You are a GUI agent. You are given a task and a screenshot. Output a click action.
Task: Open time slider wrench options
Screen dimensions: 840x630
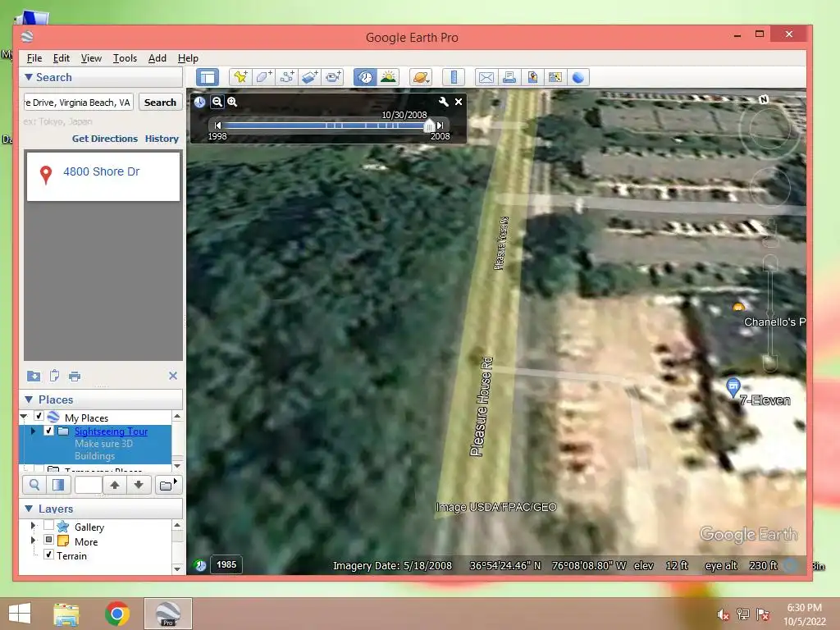tap(444, 102)
